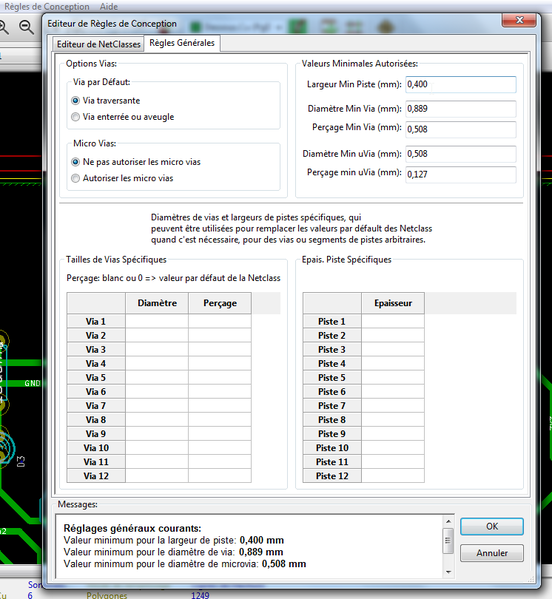Click the GND label on the PCB canvas
Viewport: 552px width, 599px height.
[x=32, y=384]
